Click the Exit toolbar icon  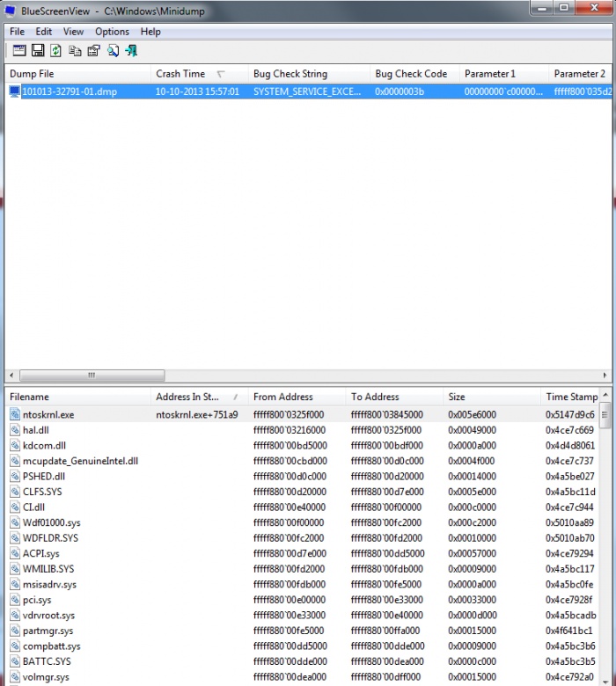pos(131,51)
